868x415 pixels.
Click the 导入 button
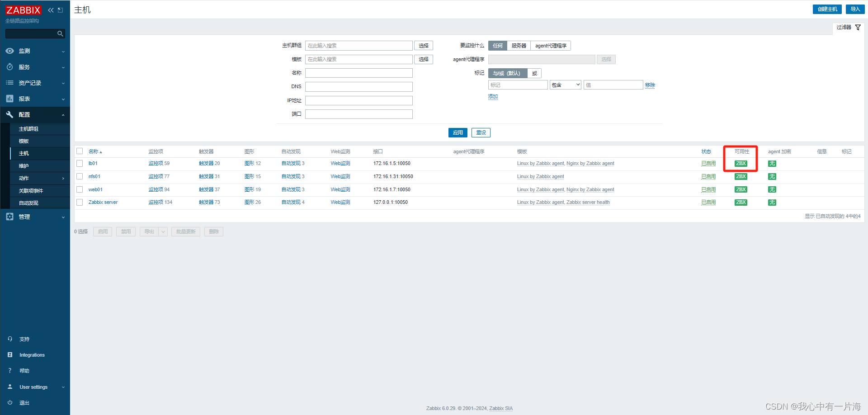855,9
